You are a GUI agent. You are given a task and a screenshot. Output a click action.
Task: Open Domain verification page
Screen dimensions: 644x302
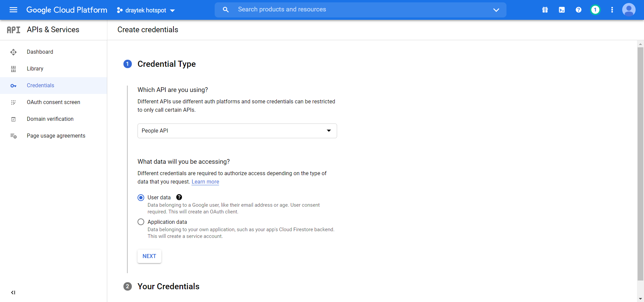pos(54,119)
